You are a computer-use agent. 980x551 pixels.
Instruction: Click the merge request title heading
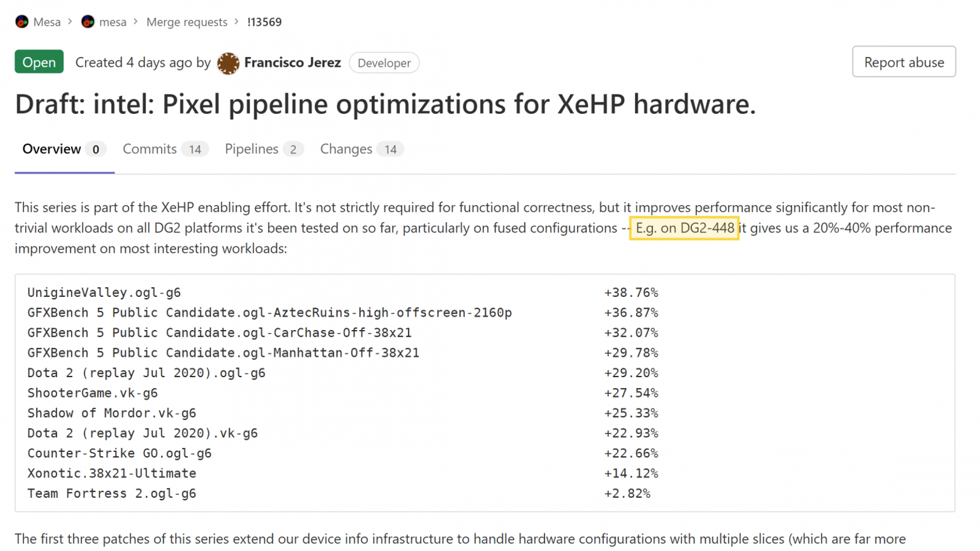tap(385, 104)
